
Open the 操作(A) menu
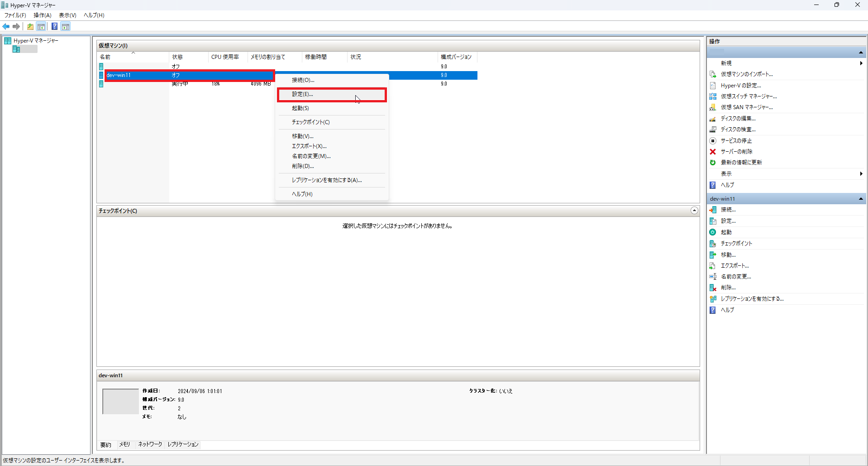(43, 15)
